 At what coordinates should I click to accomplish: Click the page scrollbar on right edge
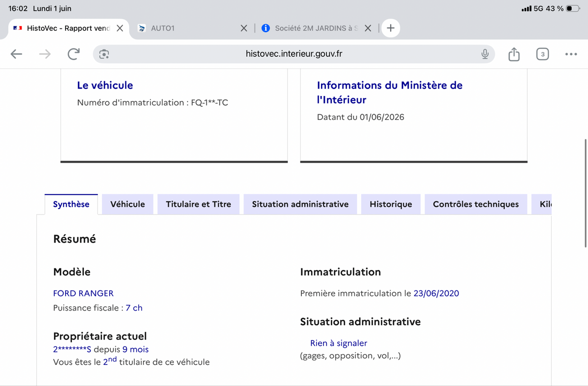(585, 193)
